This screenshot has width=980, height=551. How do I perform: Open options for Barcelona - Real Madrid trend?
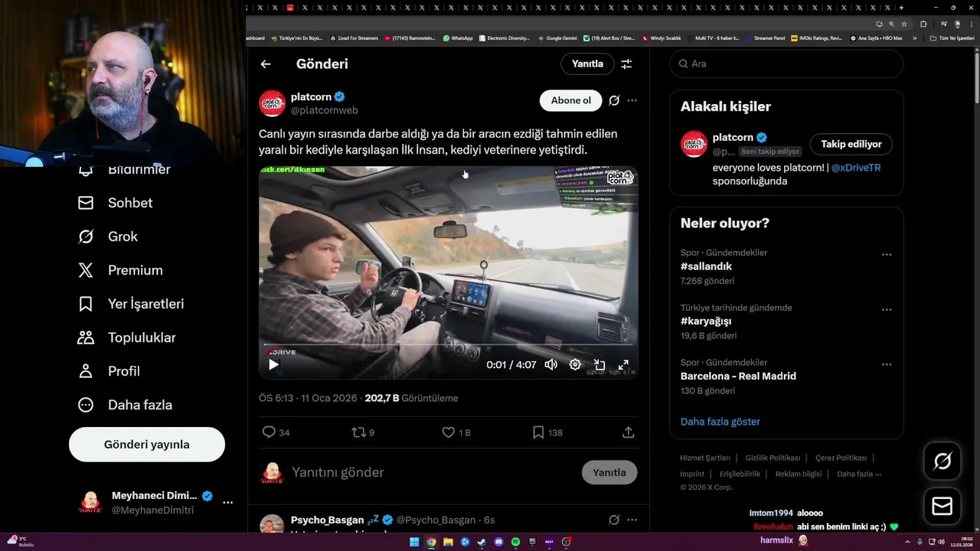[887, 365]
